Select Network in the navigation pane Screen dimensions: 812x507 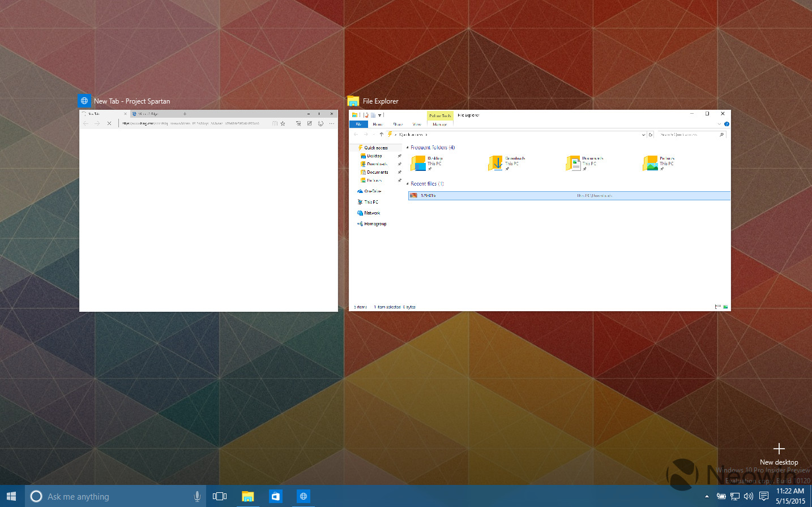point(369,213)
